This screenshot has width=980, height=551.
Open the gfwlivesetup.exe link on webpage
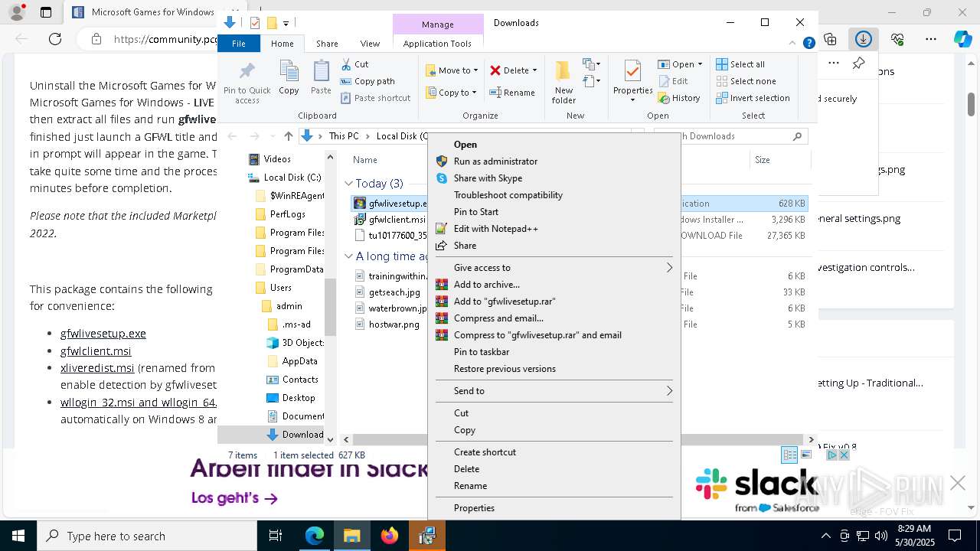[x=103, y=334]
